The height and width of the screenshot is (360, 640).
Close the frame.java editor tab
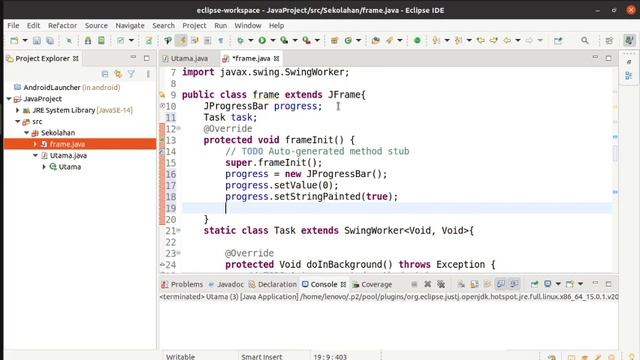point(277,58)
